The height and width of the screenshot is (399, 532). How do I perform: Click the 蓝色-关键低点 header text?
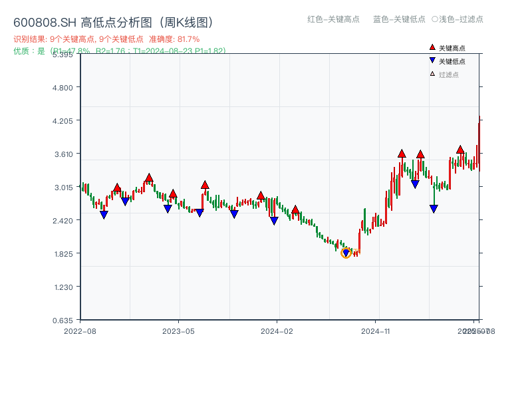[399, 19]
